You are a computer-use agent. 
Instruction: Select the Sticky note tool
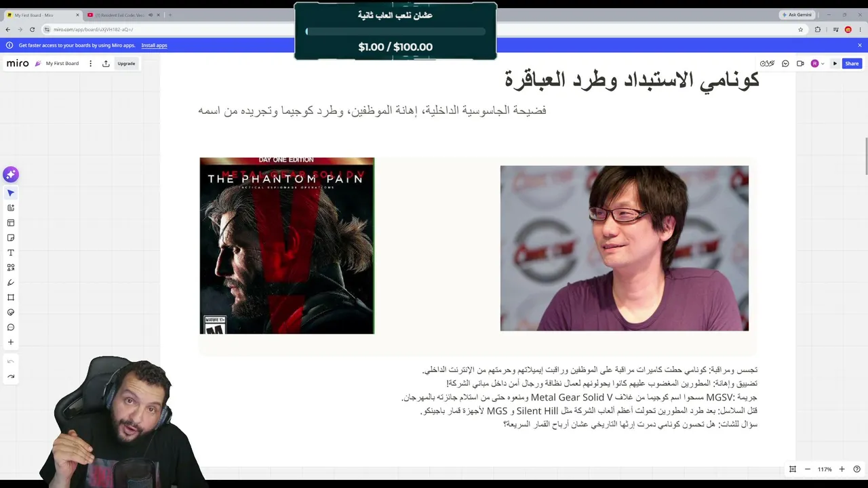(x=11, y=238)
